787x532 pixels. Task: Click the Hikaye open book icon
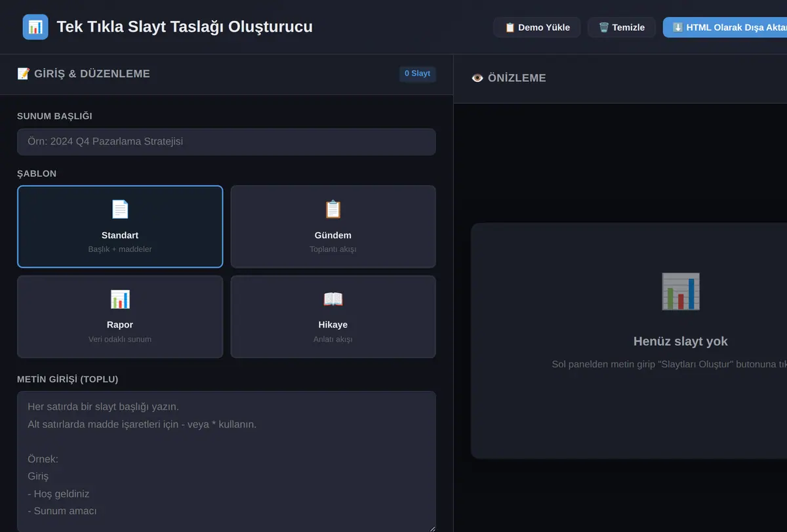(333, 299)
